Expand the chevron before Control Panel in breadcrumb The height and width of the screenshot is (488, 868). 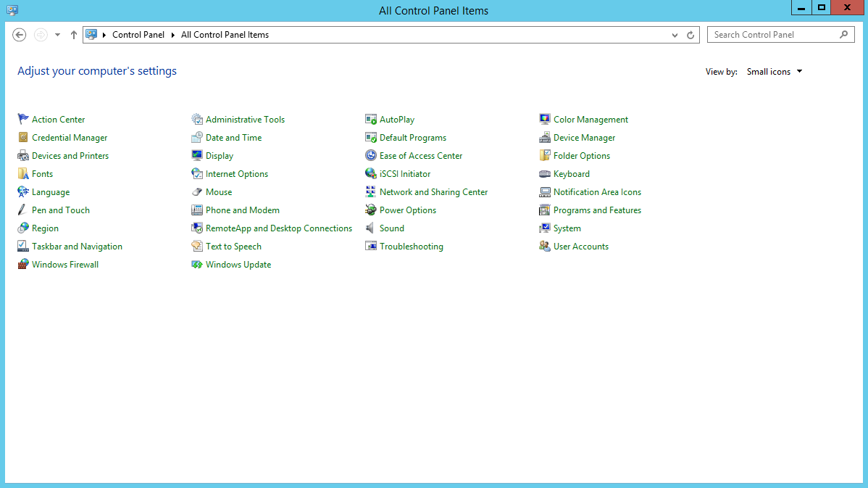click(104, 35)
